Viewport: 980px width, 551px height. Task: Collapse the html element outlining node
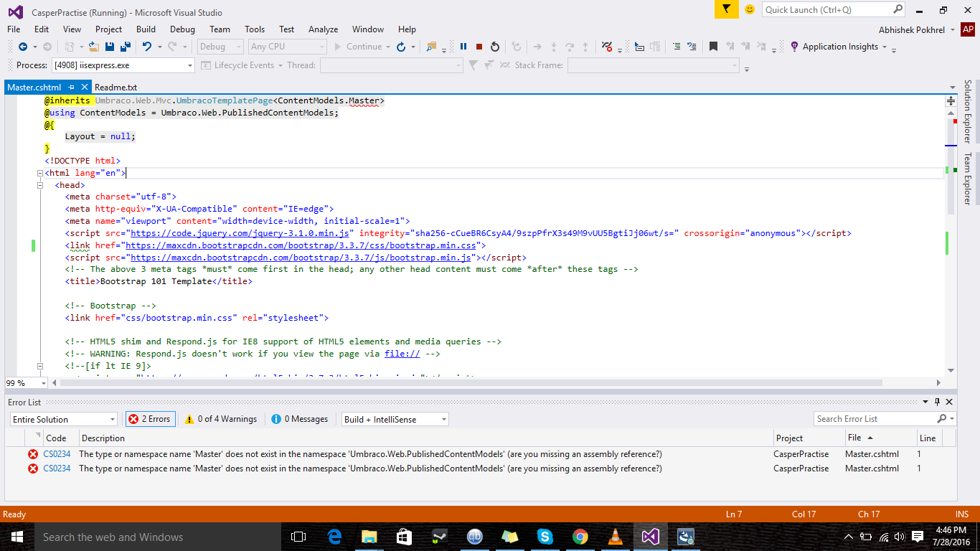pyautogui.click(x=40, y=174)
